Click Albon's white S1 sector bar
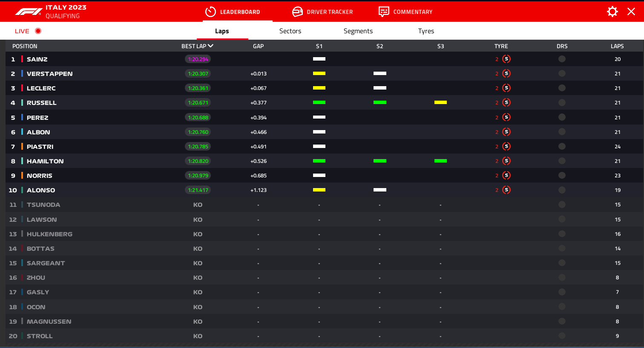This screenshot has height=348, width=644. pos(319,132)
